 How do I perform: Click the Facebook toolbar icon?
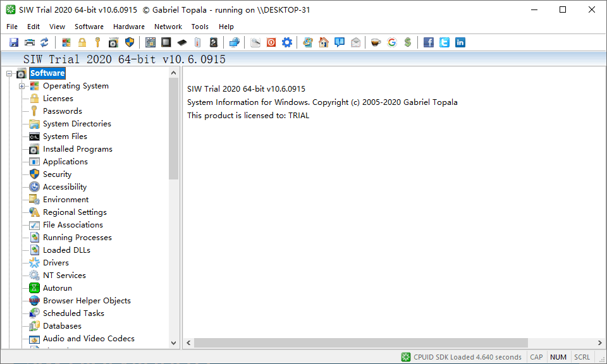429,42
